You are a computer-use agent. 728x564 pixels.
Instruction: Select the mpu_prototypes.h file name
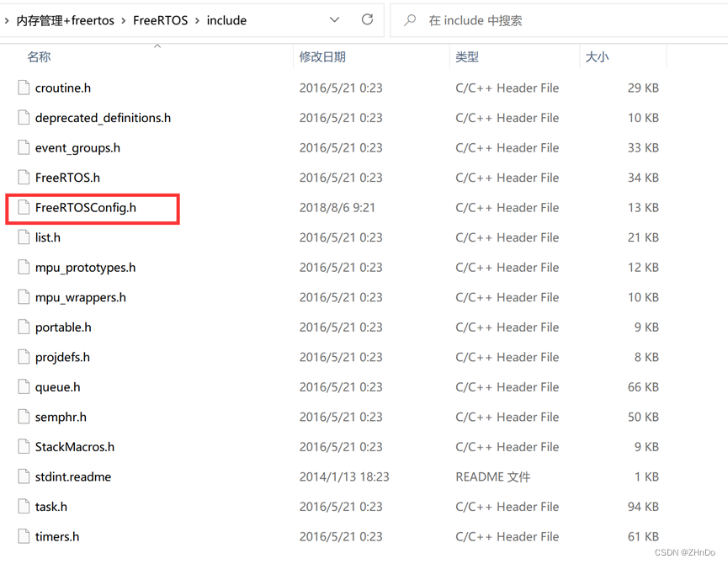[x=86, y=268]
